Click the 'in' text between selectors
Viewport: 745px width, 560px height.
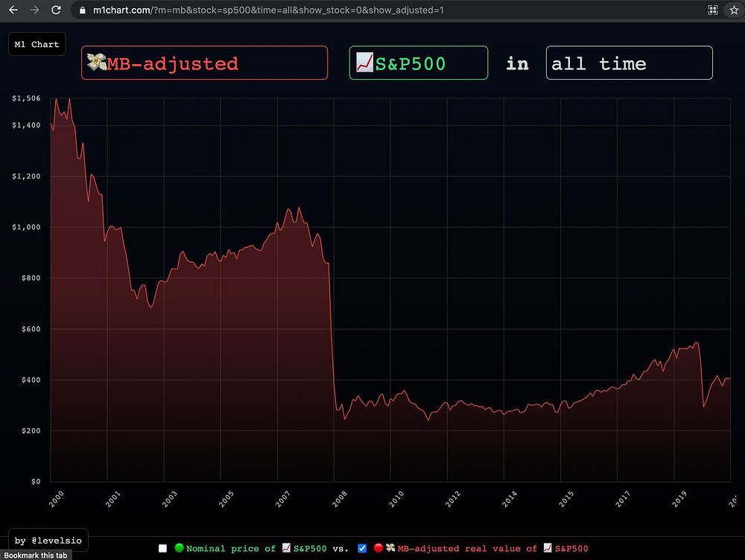[x=517, y=63]
